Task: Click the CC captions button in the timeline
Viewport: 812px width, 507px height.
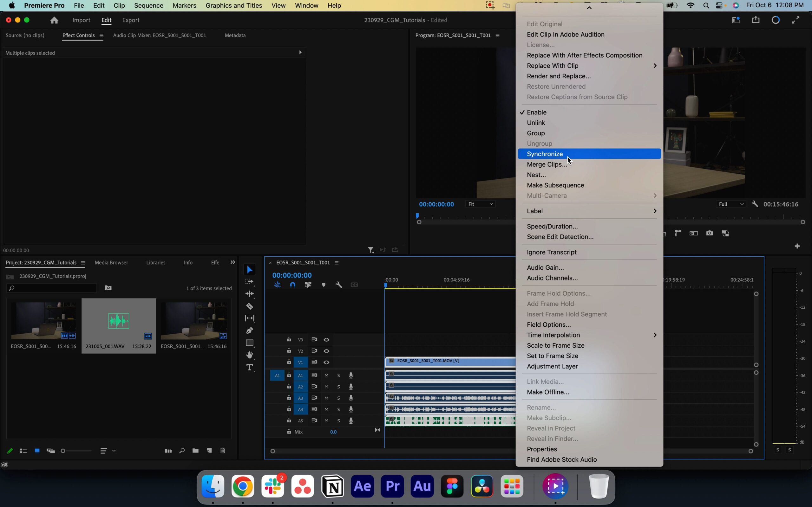Action: tap(355, 284)
